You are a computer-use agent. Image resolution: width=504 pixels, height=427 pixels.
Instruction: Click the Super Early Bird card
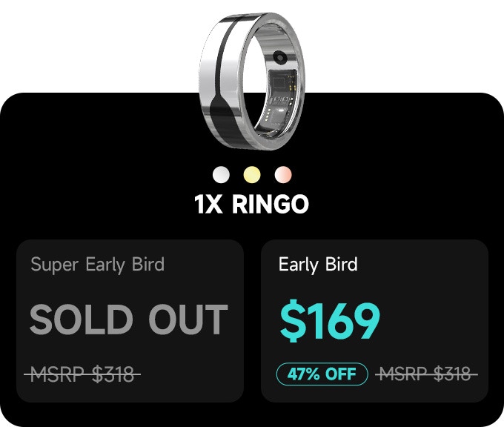point(130,320)
